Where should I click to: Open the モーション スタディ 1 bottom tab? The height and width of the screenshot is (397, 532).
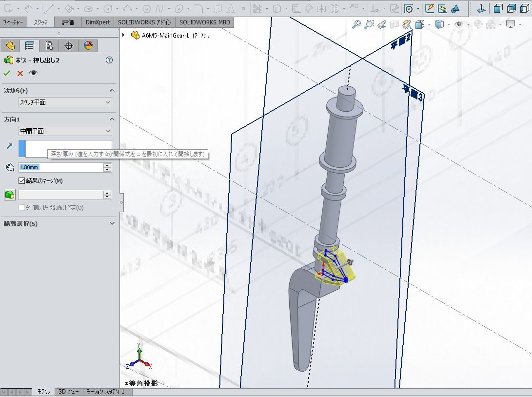105,392
